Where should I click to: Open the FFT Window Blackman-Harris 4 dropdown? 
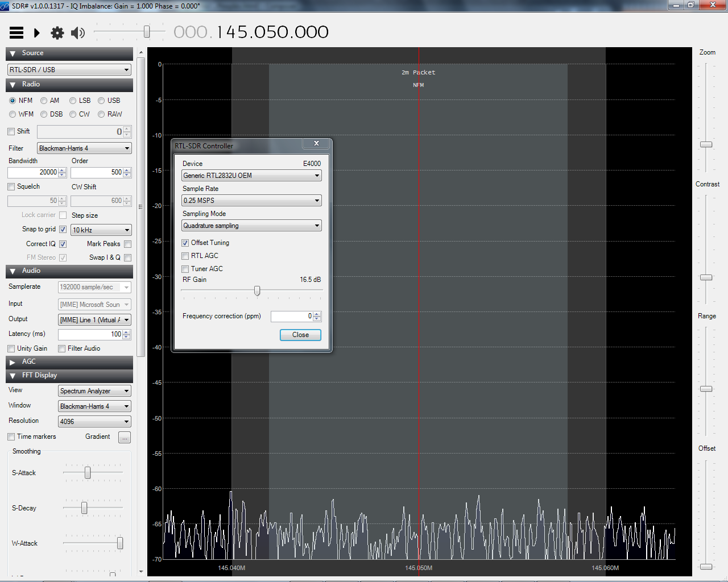point(94,406)
